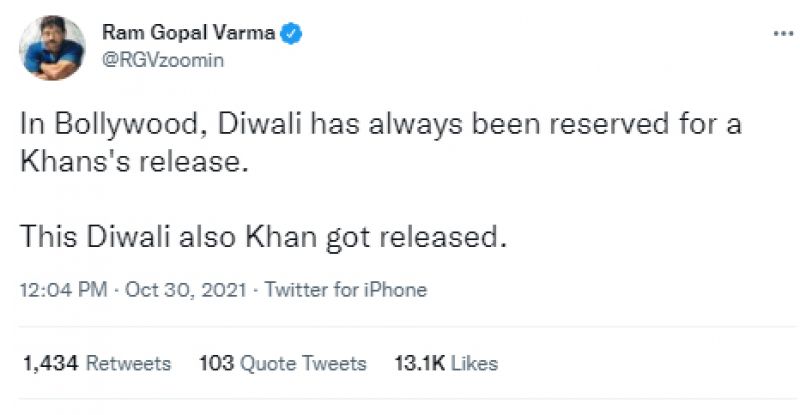Click the word "iPhone" in the source label
The image size is (800, 415).
[x=393, y=290]
